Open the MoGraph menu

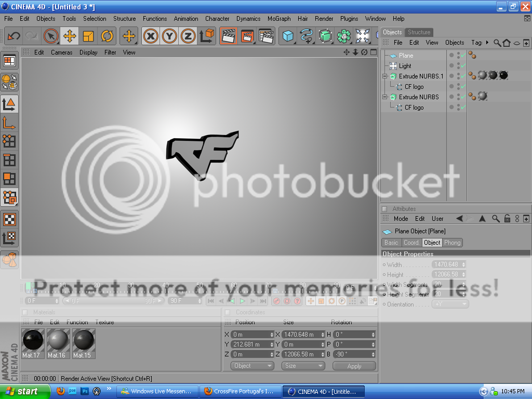(x=279, y=19)
